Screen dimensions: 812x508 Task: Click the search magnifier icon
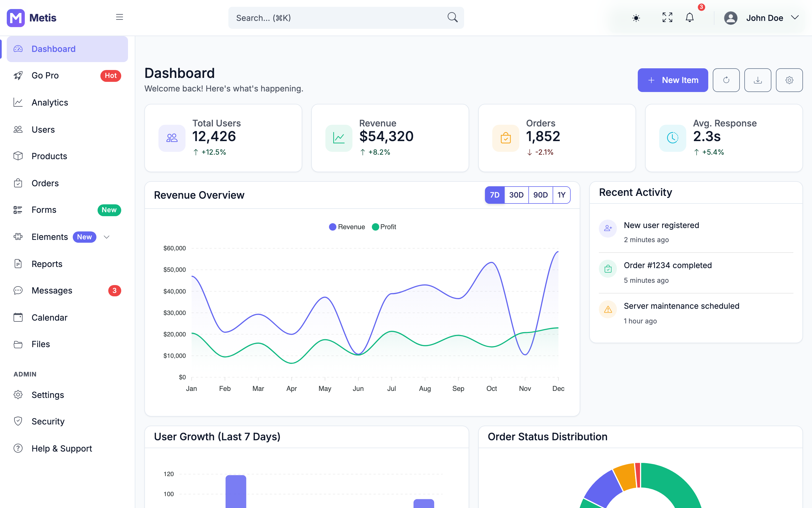click(452, 17)
